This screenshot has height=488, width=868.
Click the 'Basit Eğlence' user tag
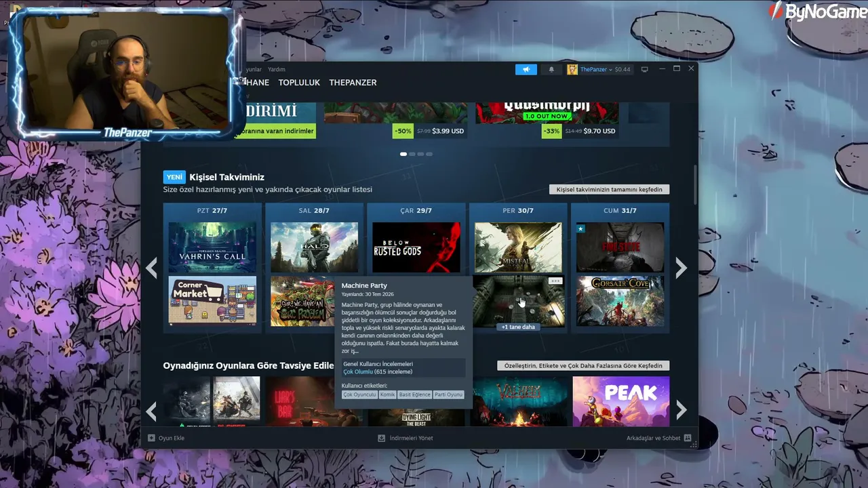(414, 394)
